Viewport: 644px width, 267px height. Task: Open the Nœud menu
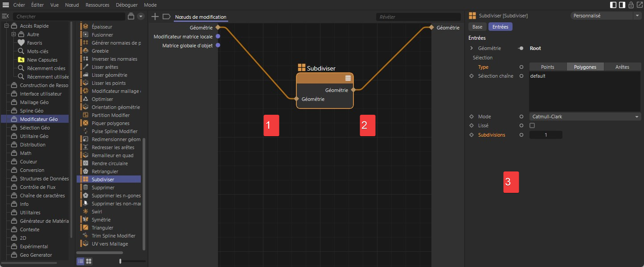pos(72,5)
